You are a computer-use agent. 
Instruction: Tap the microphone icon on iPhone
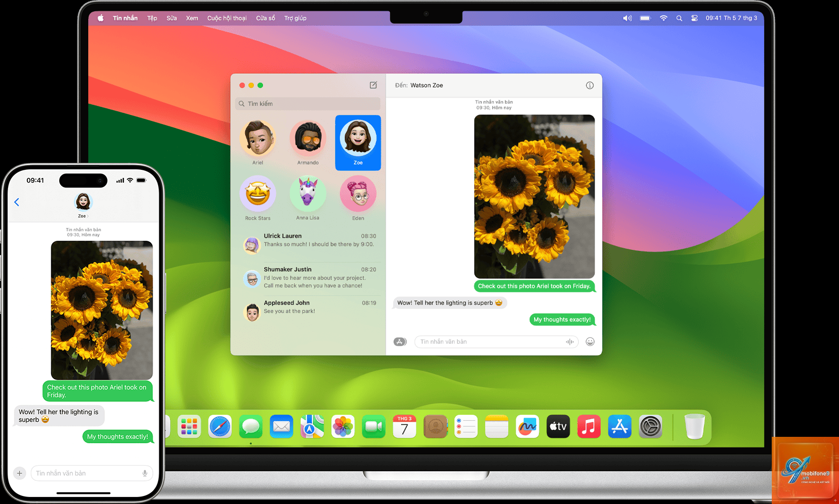tap(145, 473)
